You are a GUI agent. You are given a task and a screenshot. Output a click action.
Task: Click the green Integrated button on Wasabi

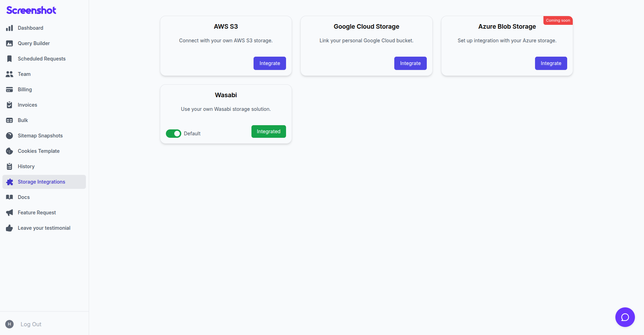[269, 131]
